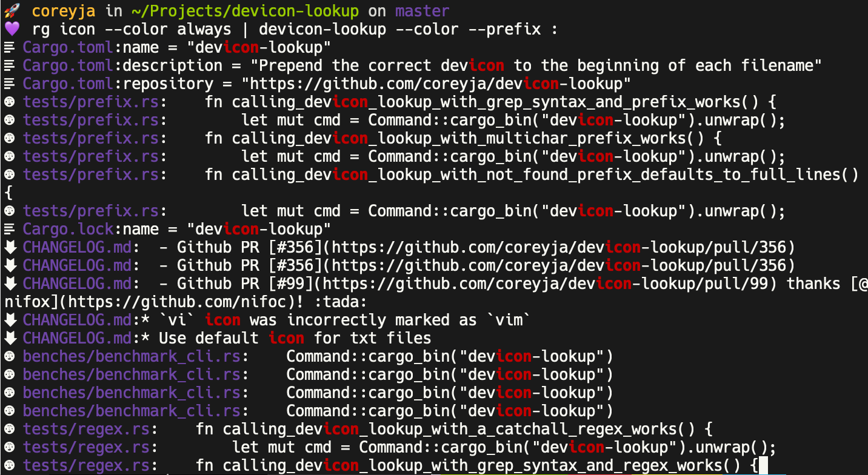Click the master branch name in prompt
Screen dimensions: 868x475
(x=422, y=11)
